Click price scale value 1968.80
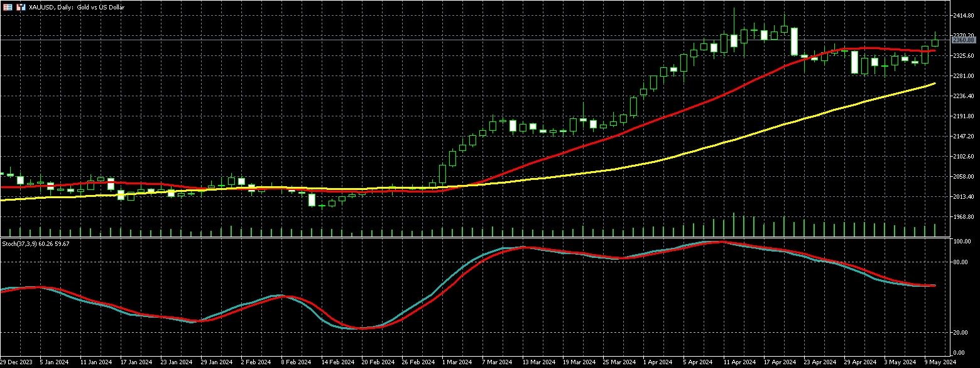This screenshot has width=980, height=368. pos(963,217)
